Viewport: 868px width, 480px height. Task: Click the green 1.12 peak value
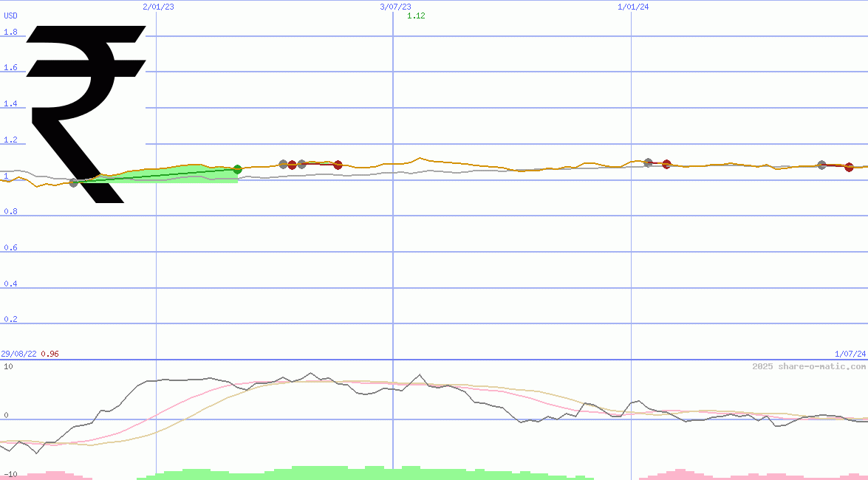pos(417,16)
